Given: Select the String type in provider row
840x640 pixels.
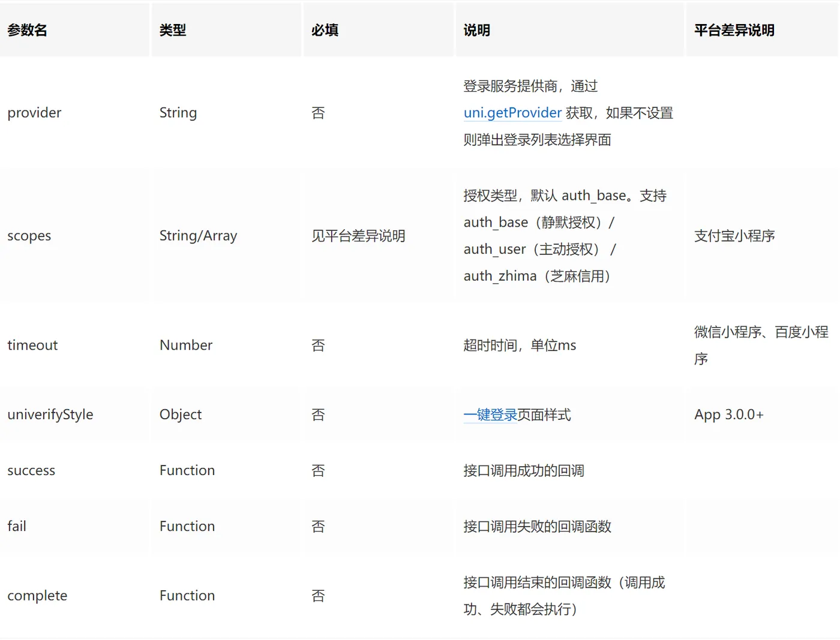Looking at the screenshot, I should [178, 113].
